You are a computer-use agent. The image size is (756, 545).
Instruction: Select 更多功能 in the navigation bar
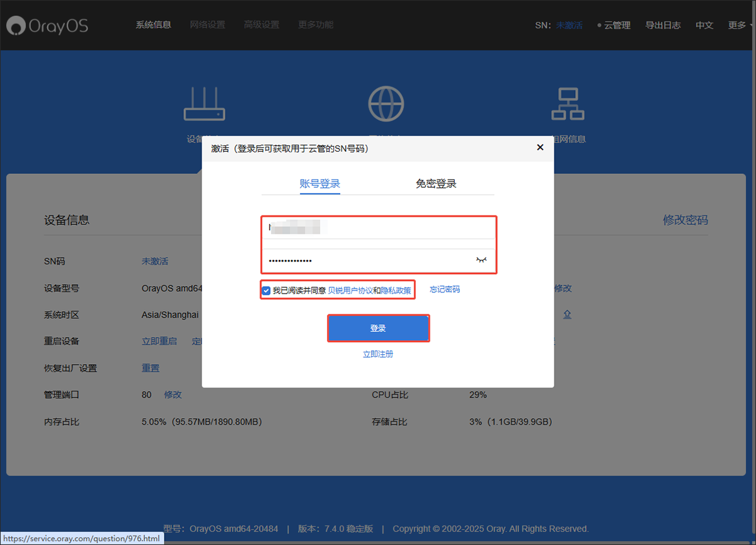[x=316, y=25]
